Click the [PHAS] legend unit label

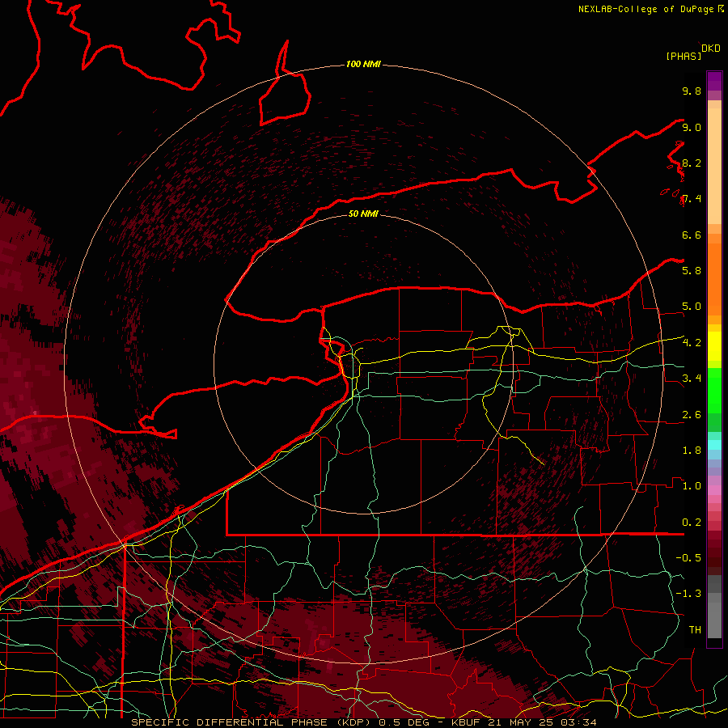(684, 57)
